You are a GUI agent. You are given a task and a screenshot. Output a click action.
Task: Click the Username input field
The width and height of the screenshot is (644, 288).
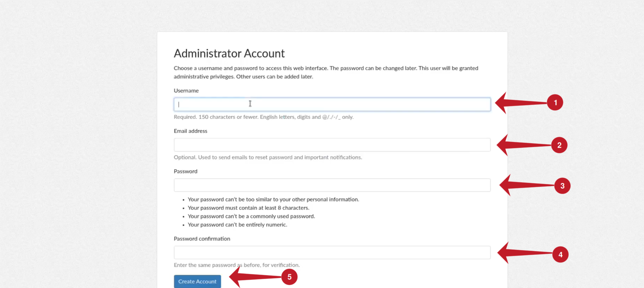pyautogui.click(x=332, y=104)
